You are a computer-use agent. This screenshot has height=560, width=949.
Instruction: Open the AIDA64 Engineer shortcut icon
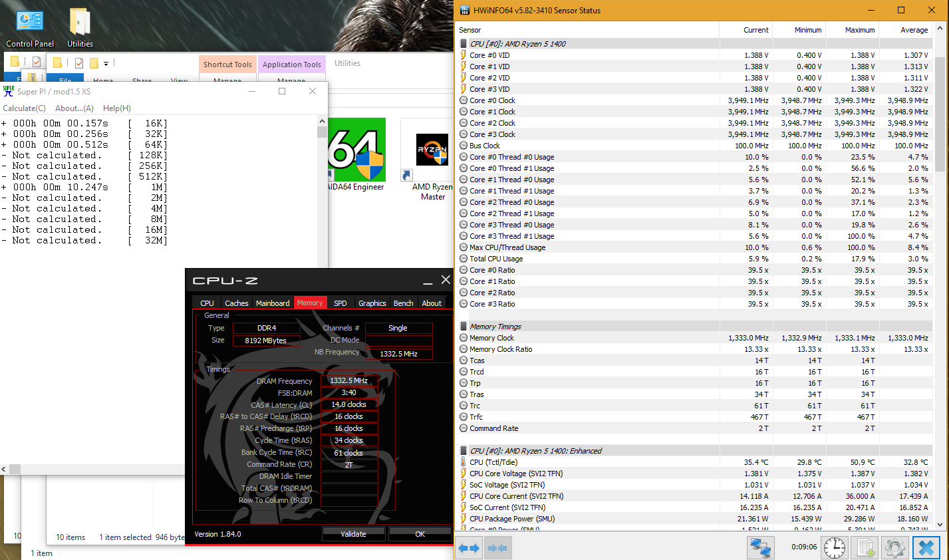355,155
